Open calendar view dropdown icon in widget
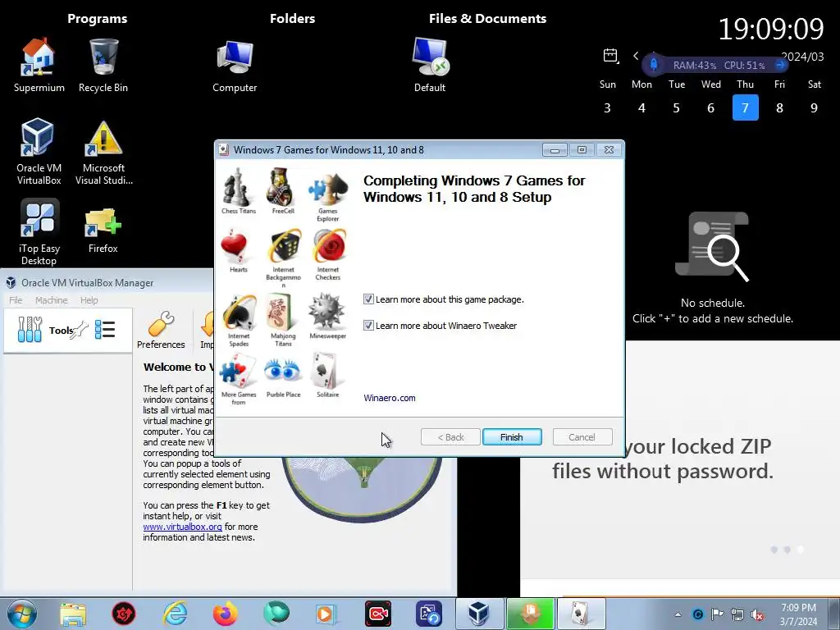The height and width of the screenshot is (630, 840). coord(610,56)
